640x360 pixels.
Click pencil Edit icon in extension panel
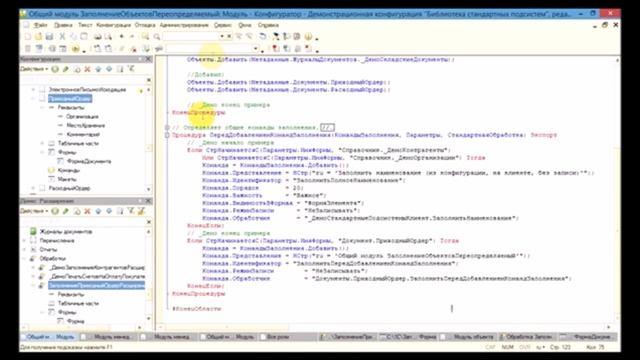pyautogui.click(x=66, y=211)
